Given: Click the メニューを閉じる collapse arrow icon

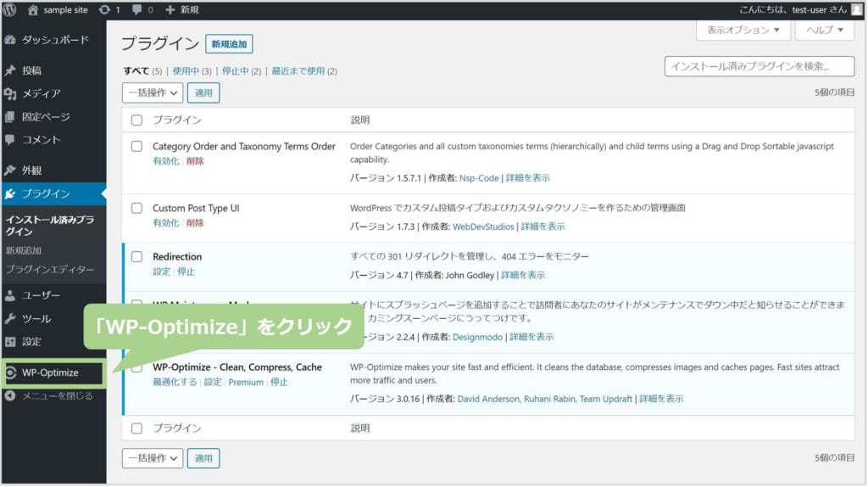Looking at the screenshot, I should click(10, 395).
